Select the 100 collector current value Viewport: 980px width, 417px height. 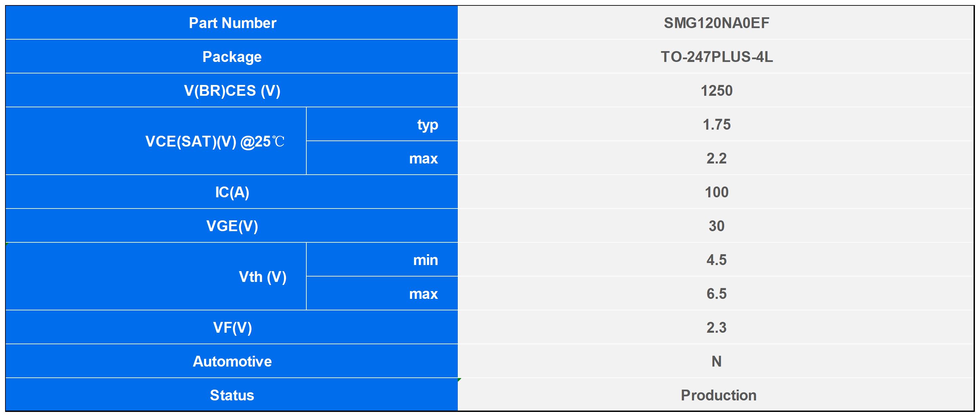[x=716, y=192]
